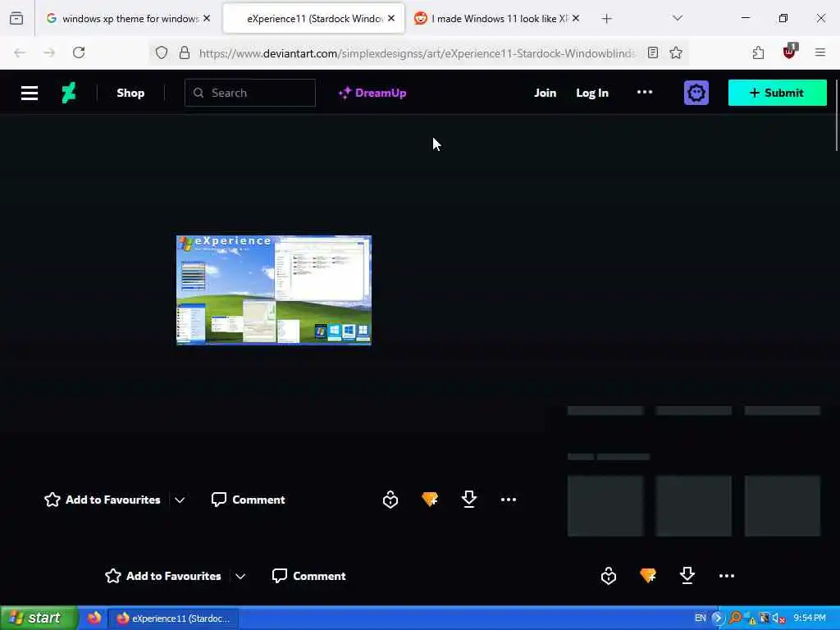Click Comment in lower sticky bar
The width and height of the screenshot is (840, 630).
coord(308,576)
